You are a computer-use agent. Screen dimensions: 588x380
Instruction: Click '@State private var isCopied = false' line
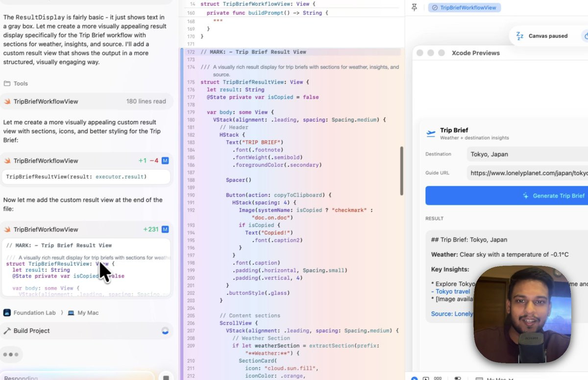click(x=263, y=97)
